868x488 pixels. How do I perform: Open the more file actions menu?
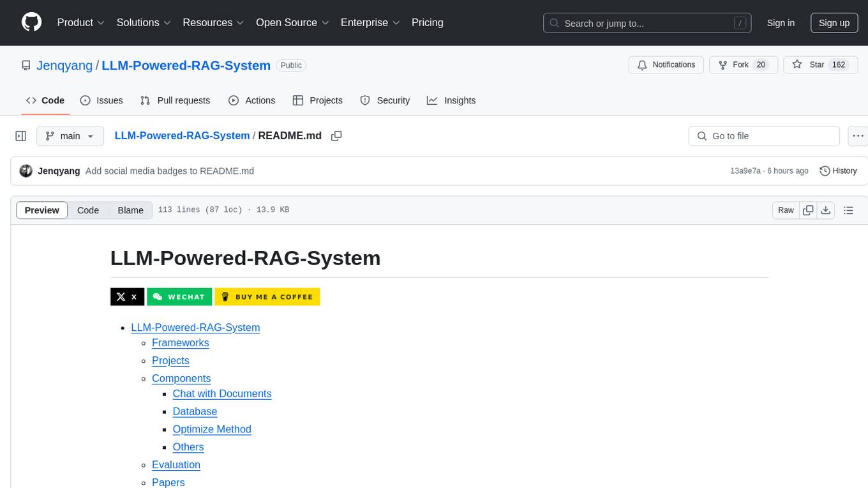point(858,136)
